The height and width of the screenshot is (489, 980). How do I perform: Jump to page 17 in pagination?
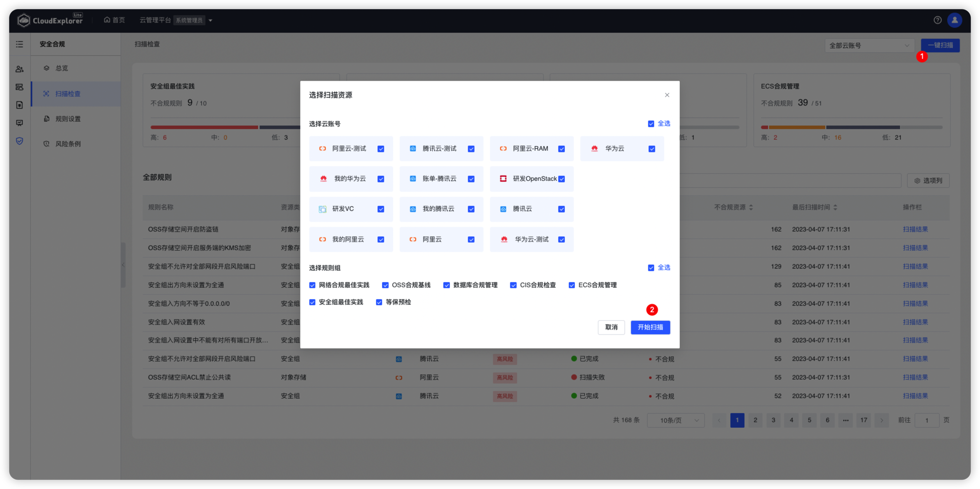pyautogui.click(x=864, y=420)
